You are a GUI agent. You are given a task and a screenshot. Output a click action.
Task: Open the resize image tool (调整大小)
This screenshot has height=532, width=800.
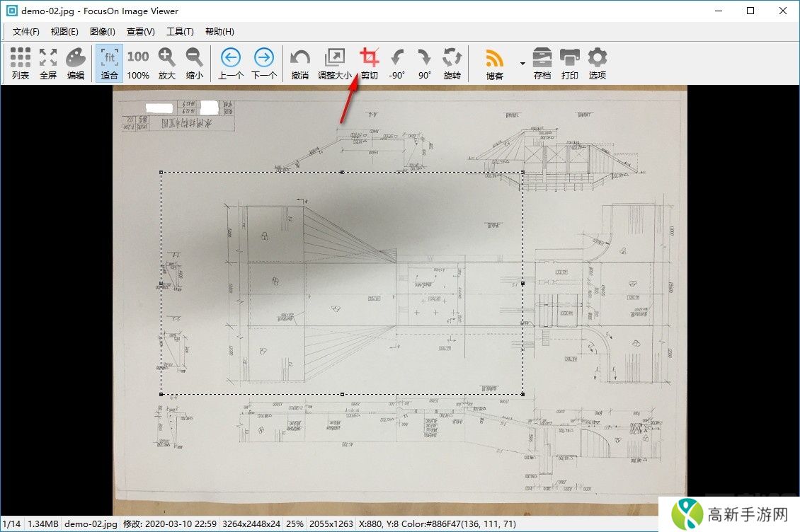334,63
